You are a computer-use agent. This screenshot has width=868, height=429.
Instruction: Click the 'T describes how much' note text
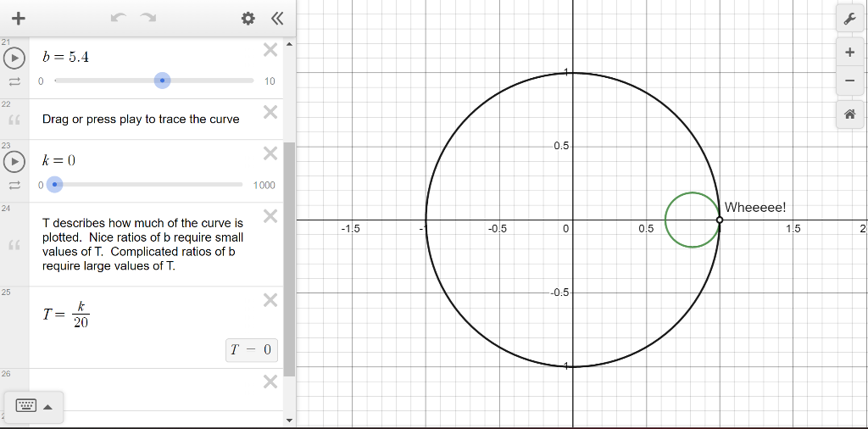tap(142, 245)
